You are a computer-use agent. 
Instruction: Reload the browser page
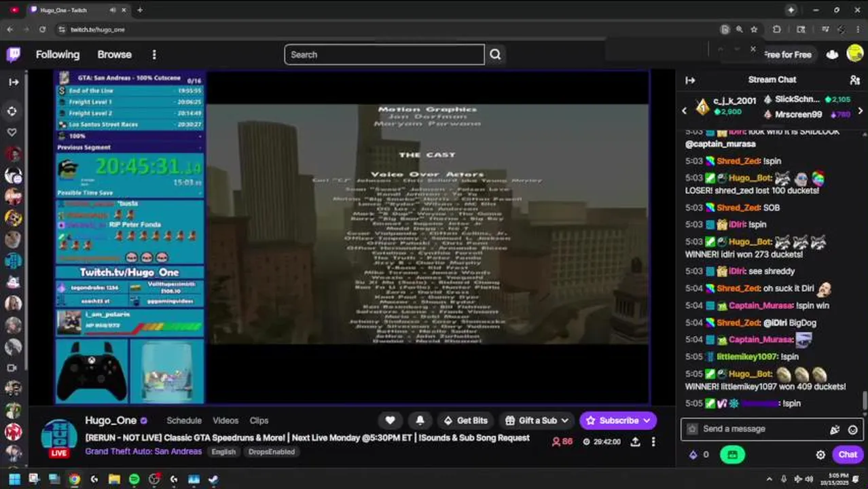[42, 29]
